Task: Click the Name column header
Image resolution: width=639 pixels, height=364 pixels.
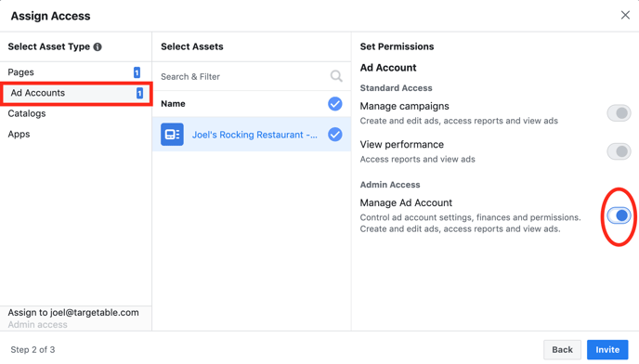Action: (x=173, y=103)
